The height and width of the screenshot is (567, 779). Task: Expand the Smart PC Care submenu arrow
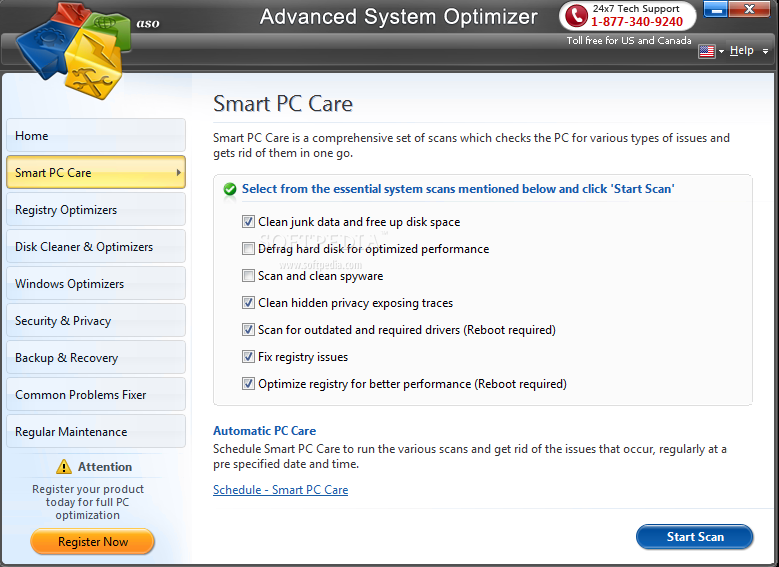coord(178,172)
